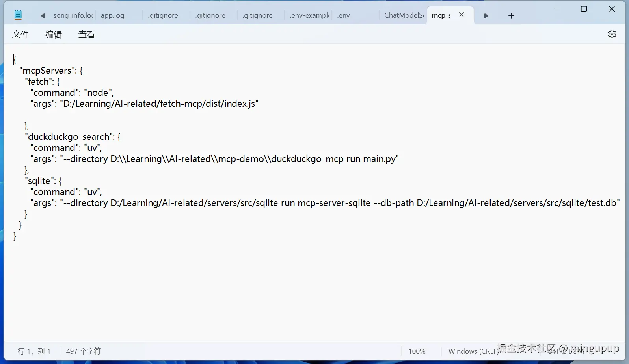This screenshot has width=629, height=364.
Task: Click the args line containing main.py
Action: pyautogui.click(x=214, y=159)
